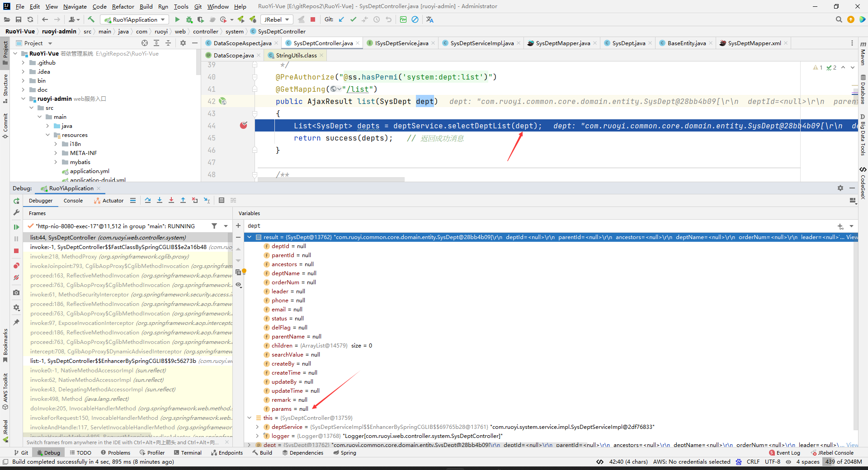Viewport: 868px width, 470px height.
Task: Switch to the Console debug tab
Action: 73,201
